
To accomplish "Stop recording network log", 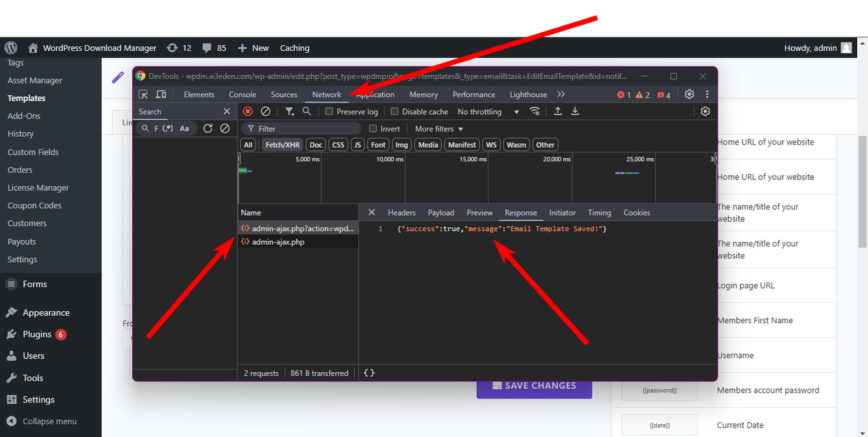I will [x=248, y=111].
